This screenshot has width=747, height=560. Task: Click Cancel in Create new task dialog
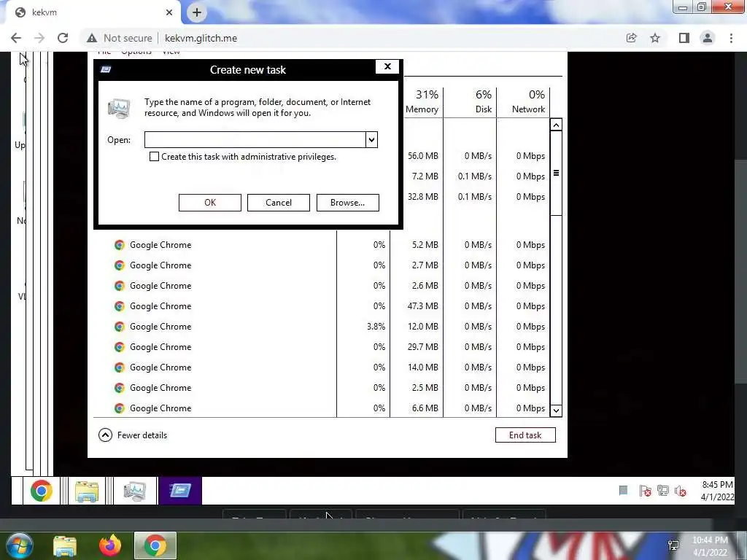[278, 203]
